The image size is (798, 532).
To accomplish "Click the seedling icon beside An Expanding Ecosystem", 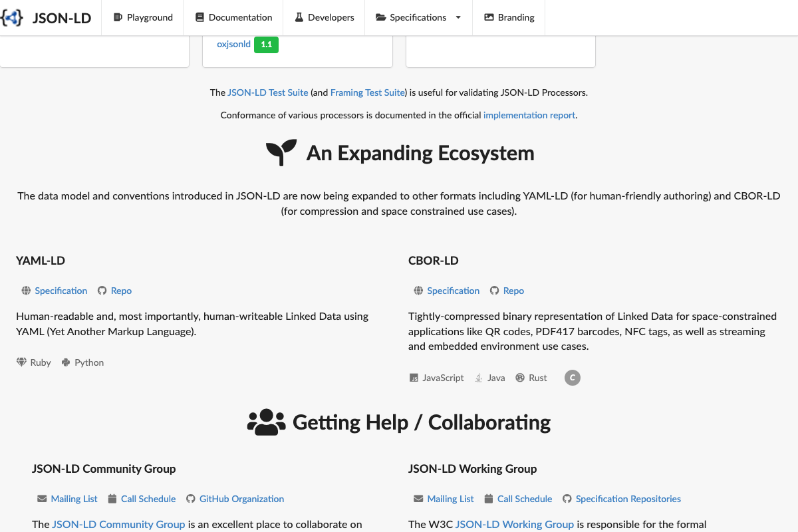I will 281,153.
